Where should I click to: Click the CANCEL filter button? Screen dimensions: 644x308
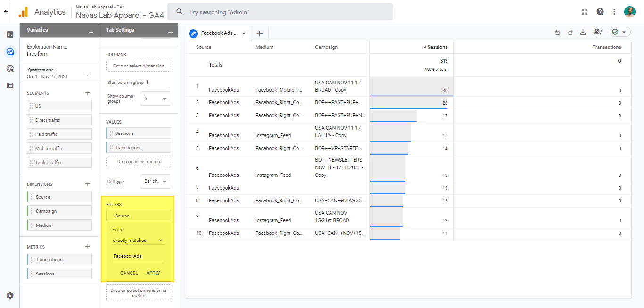click(x=129, y=273)
